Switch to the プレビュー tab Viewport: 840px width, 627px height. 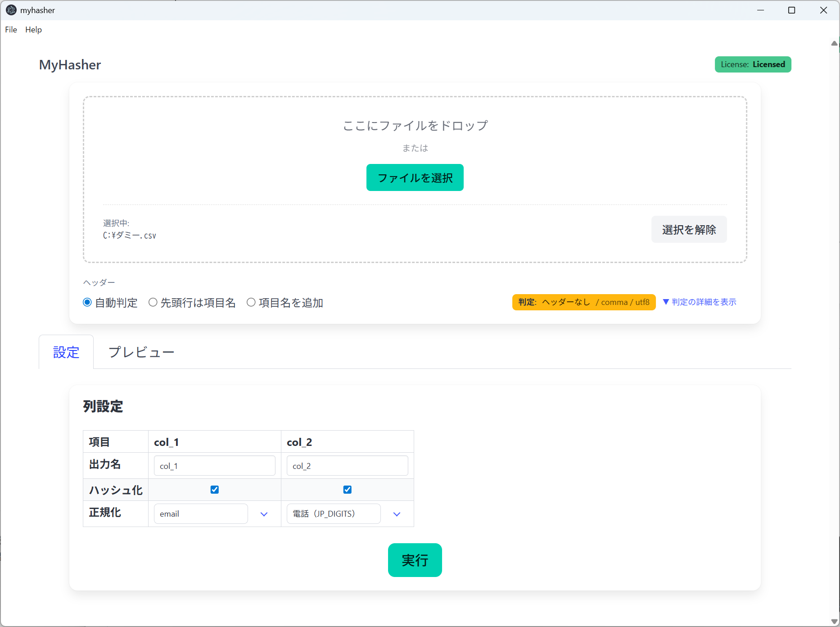coord(141,352)
